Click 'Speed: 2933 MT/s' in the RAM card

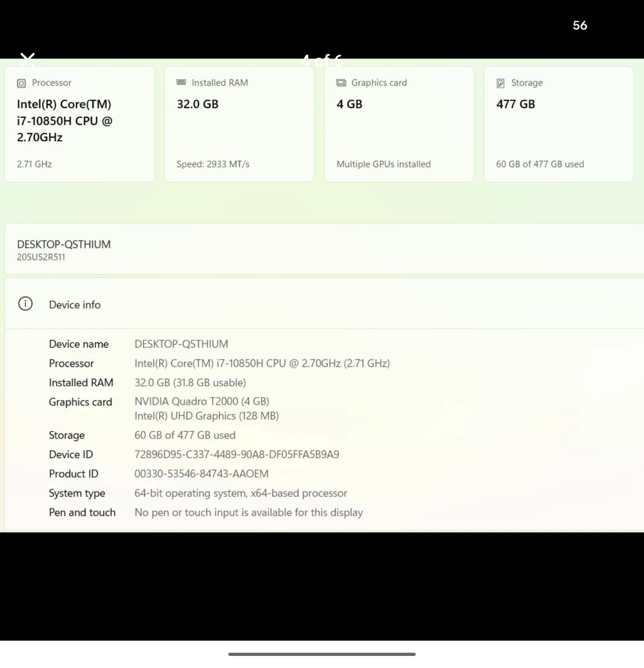(213, 164)
